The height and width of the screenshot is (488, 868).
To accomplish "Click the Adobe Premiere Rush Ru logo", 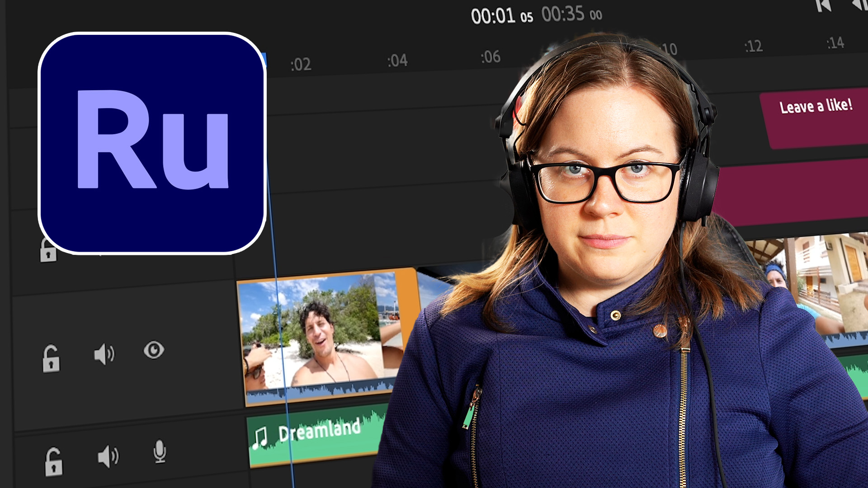I will (x=152, y=143).
